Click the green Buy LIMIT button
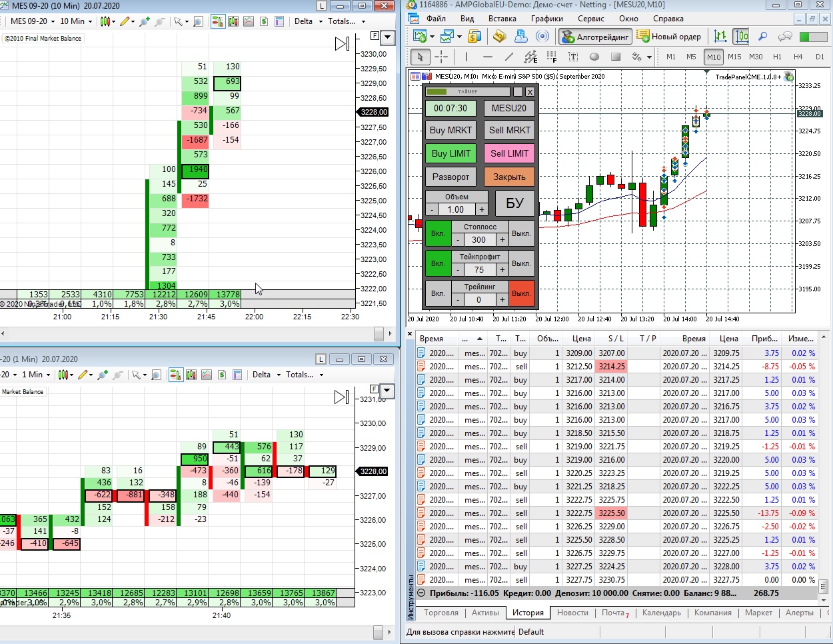 point(450,153)
